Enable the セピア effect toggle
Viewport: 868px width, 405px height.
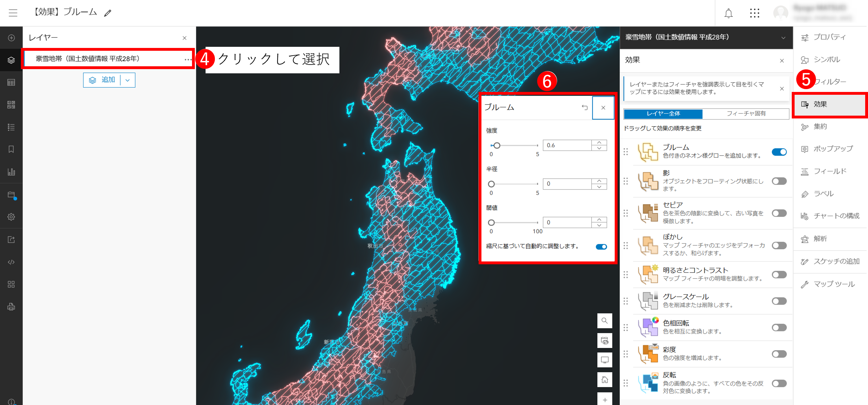pyautogui.click(x=779, y=213)
